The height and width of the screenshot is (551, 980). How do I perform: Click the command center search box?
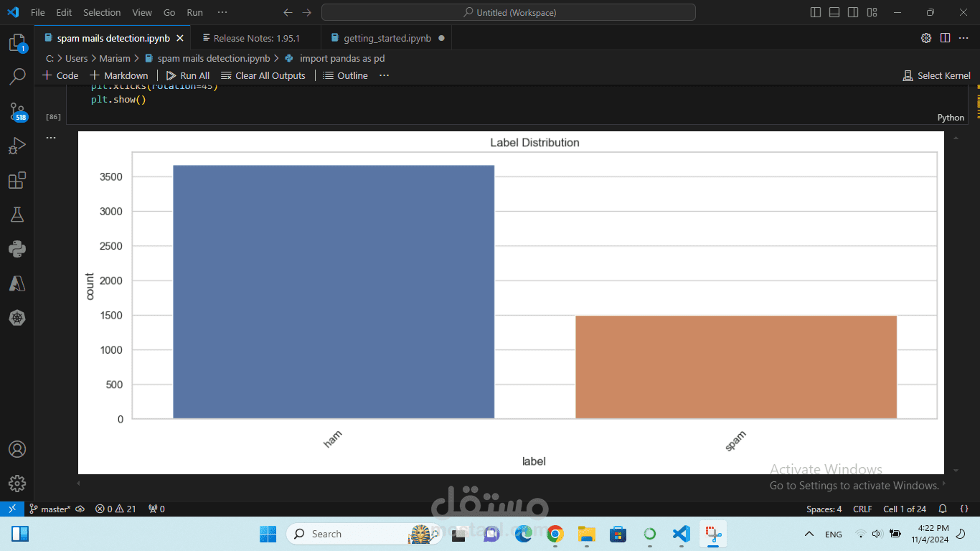509,12
